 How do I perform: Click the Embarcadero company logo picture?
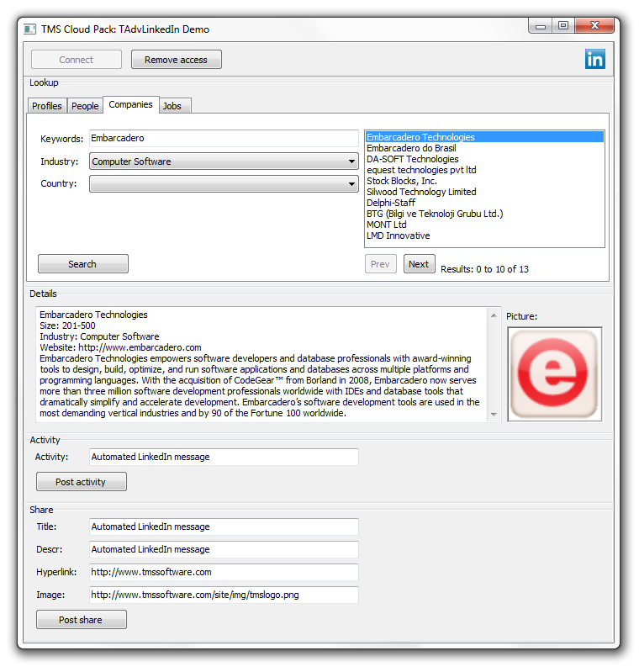click(x=555, y=373)
